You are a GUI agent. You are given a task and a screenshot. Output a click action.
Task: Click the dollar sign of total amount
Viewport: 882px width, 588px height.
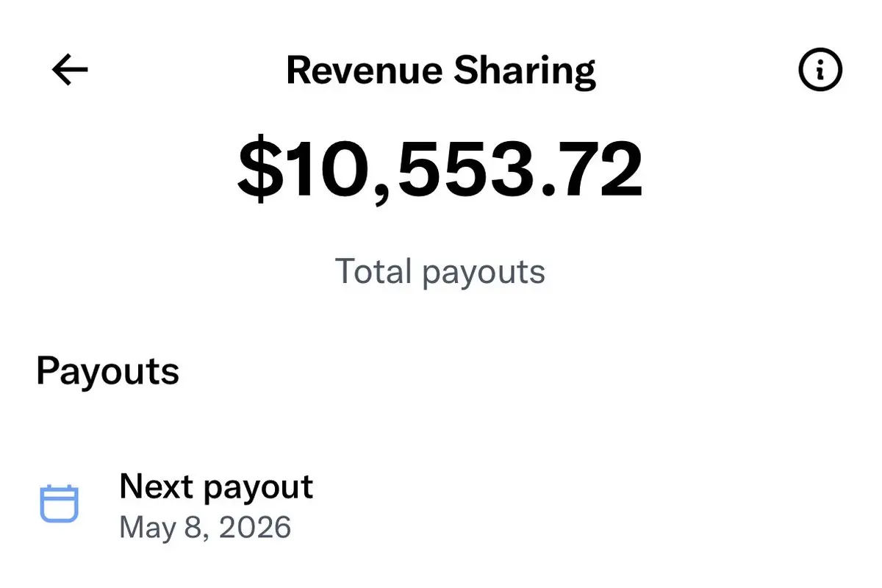[260, 171]
